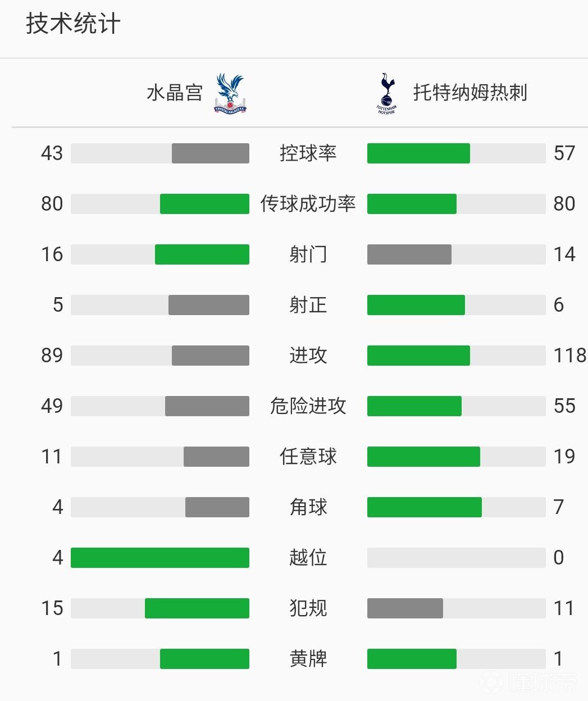Tap the 控球率 stat label
This screenshot has width=588, height=701.
(308, 153)
